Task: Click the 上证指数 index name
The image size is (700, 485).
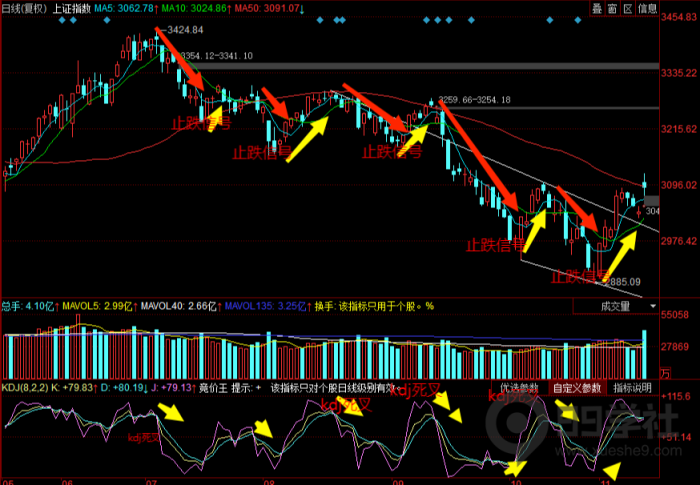Action: [69, 8]
